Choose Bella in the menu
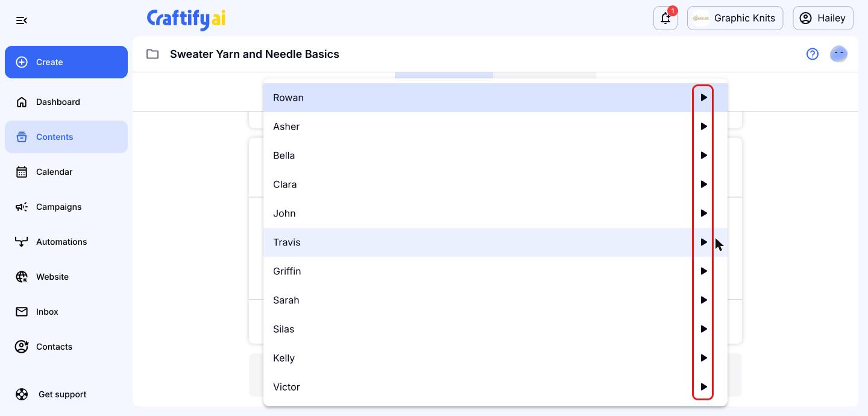868x416 pixels. point(495,156)
